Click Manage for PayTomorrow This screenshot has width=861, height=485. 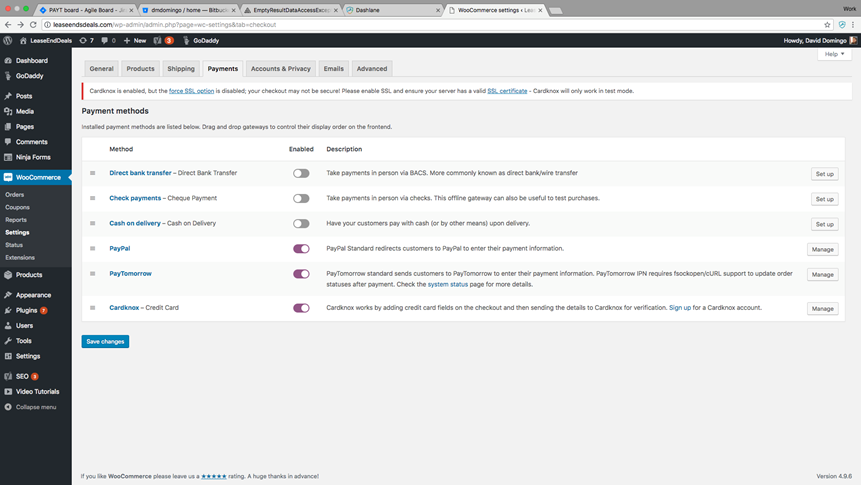[x=823, y=275]
